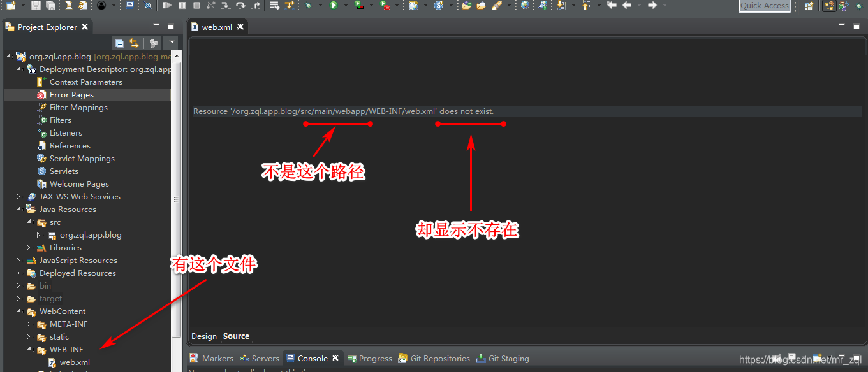
Task: Click the Drop to Frame icon
Action: click(x=275, y=5)
